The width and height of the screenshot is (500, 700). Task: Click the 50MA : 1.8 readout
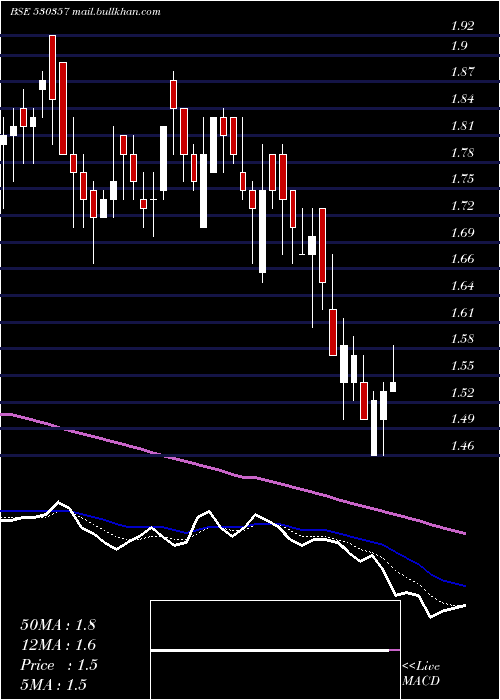pos(58,625)
